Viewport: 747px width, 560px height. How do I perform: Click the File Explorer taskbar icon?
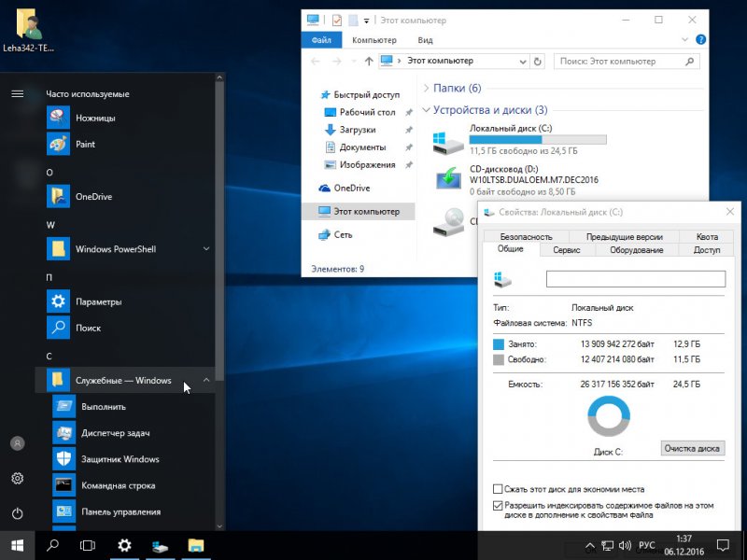196,545
